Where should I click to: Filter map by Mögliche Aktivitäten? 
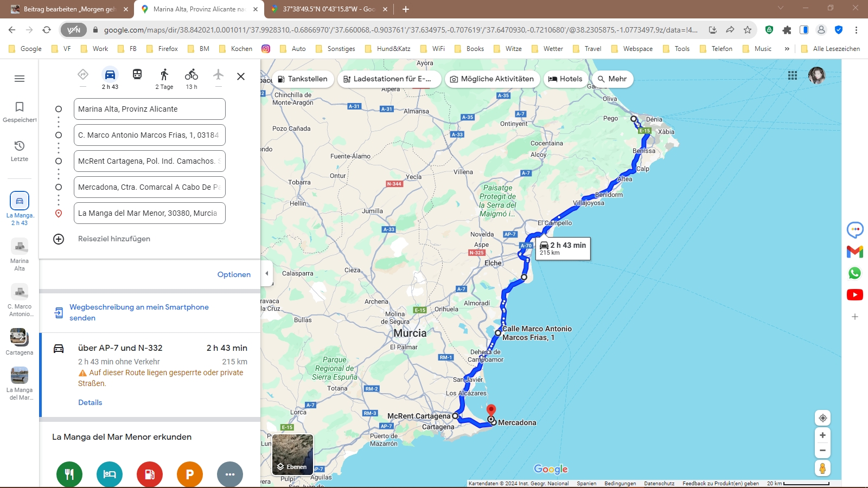coord(492,79)
